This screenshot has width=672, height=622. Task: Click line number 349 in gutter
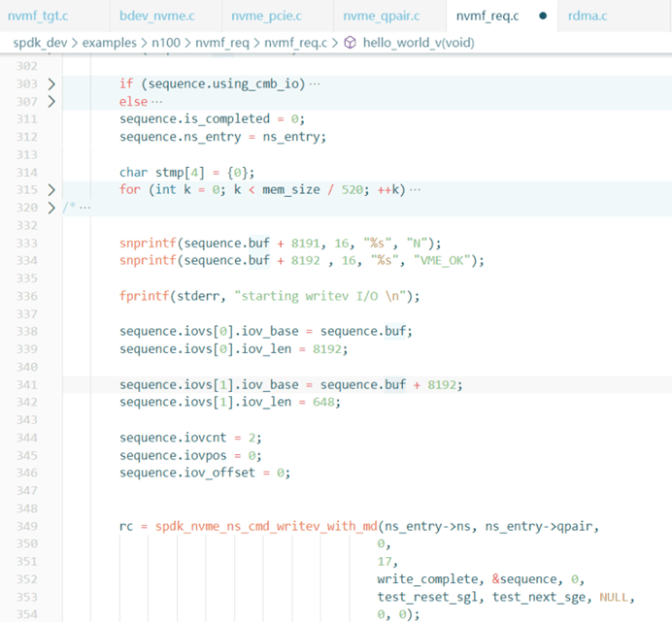point(27,526)
